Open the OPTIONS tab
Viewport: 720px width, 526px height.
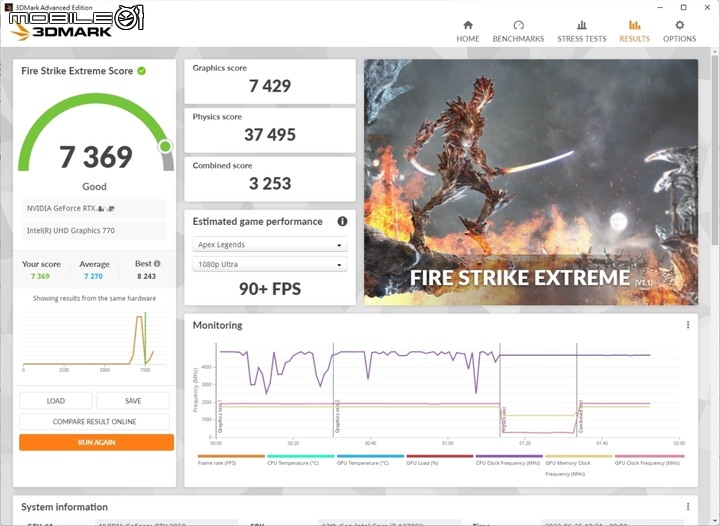point(679,32)
